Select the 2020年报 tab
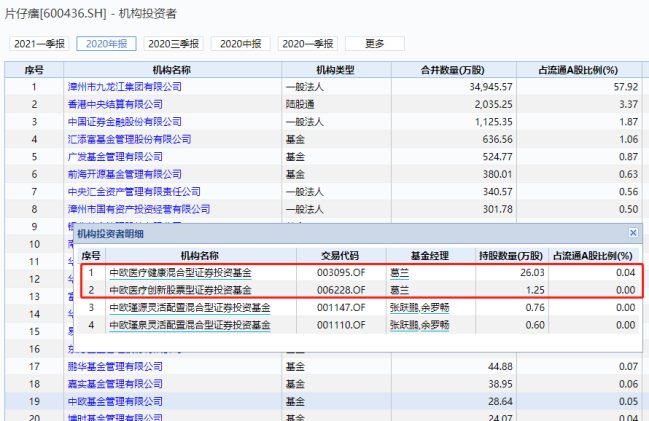The height and width of the screenshot is (421, 649). [x=106, y=44]
